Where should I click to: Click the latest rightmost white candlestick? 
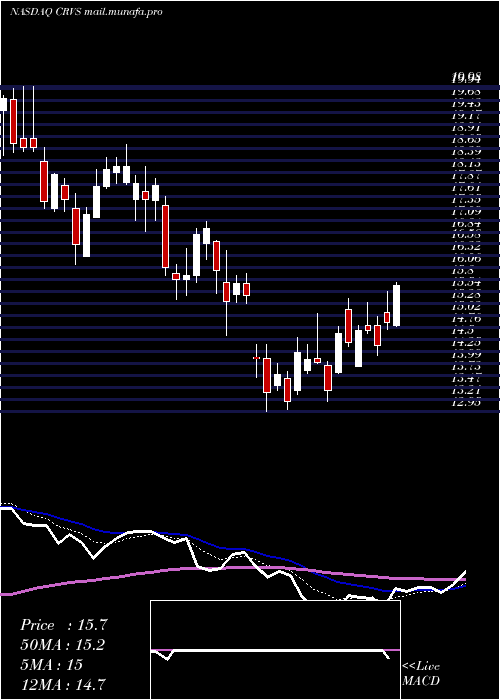(x=396, y=305)
